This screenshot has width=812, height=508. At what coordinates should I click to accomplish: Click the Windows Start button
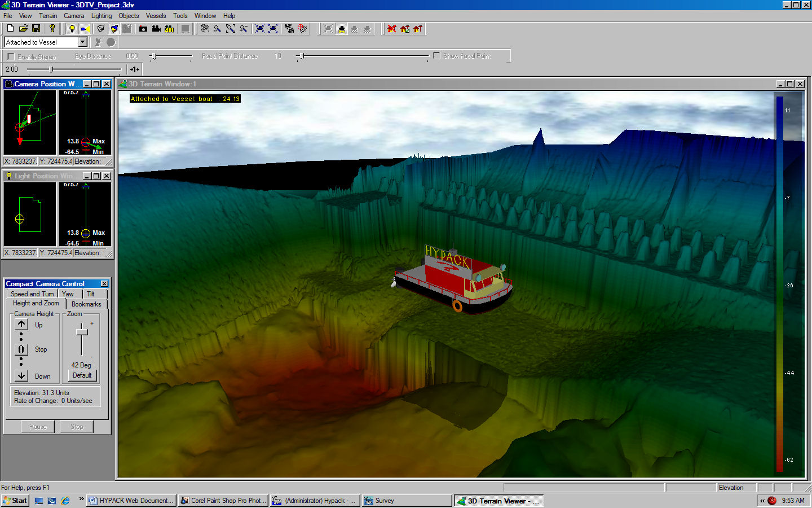click(x=15, y=501)
